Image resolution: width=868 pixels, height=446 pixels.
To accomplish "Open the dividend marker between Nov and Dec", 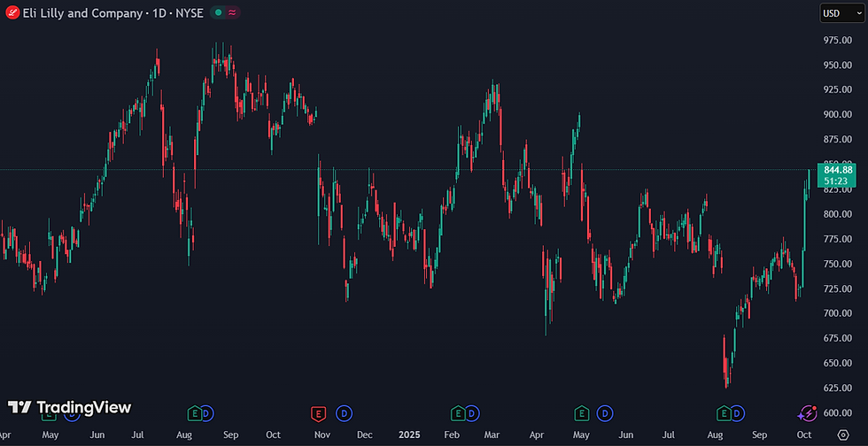I will click(345, 412).
